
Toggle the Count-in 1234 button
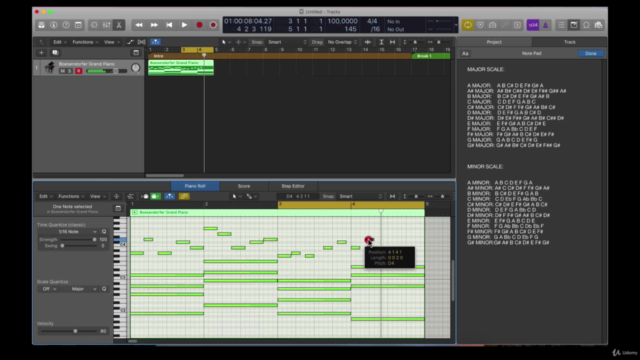coord(533,25)
